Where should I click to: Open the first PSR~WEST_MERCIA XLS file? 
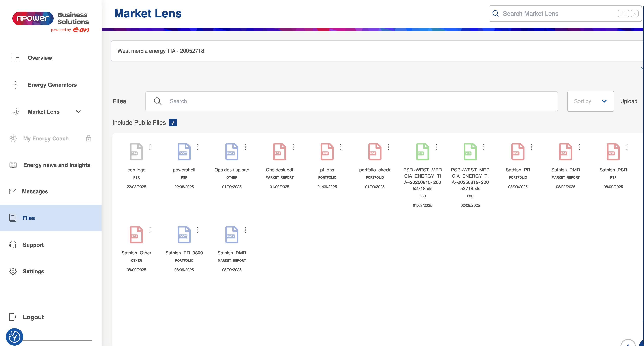coord(422,152)
